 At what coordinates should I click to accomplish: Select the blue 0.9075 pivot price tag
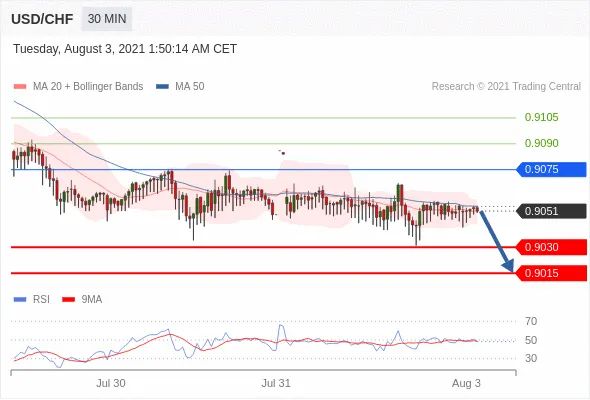[552, 169]
